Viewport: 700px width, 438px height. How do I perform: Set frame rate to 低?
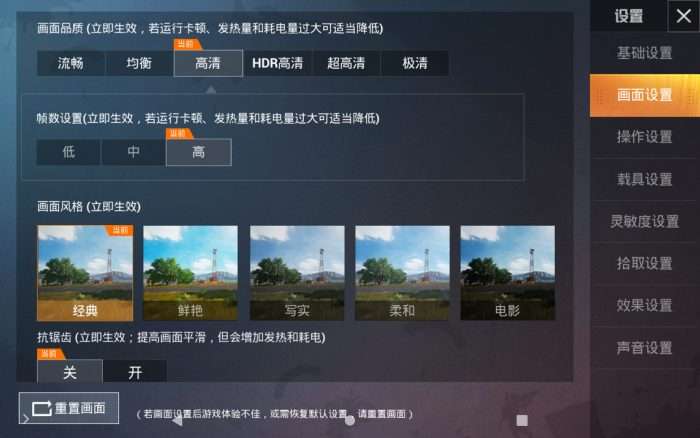coord(68,152)
